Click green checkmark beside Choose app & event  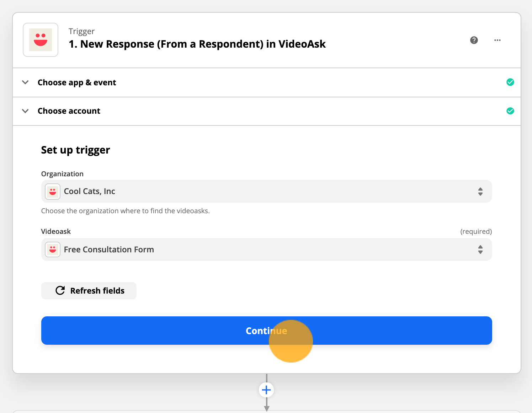pos(510,82)
